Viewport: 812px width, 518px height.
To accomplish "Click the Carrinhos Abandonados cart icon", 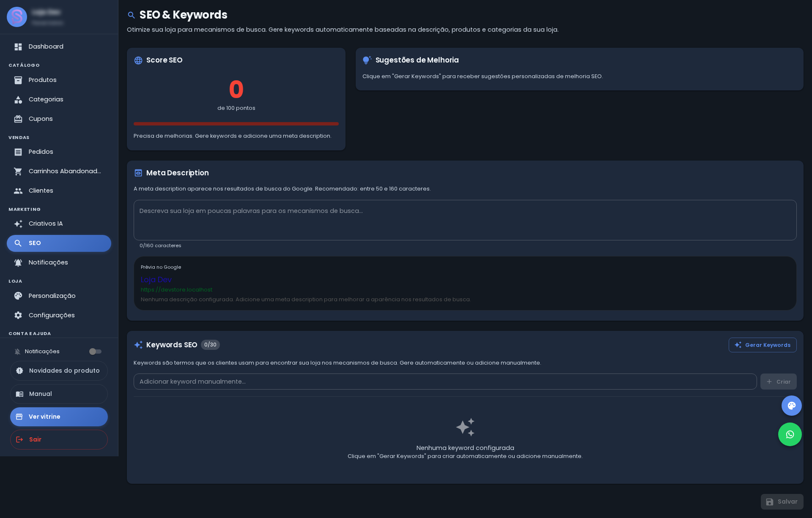I will pyautogui.click(x=18, y=172).
